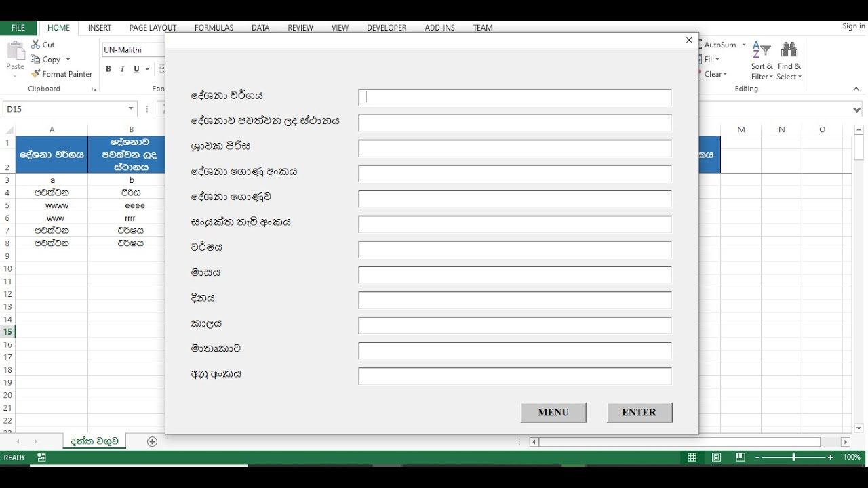Click the Select All corner triangle
The height and width of the screenshot is (488, 868).
click(x=9, y=130)
